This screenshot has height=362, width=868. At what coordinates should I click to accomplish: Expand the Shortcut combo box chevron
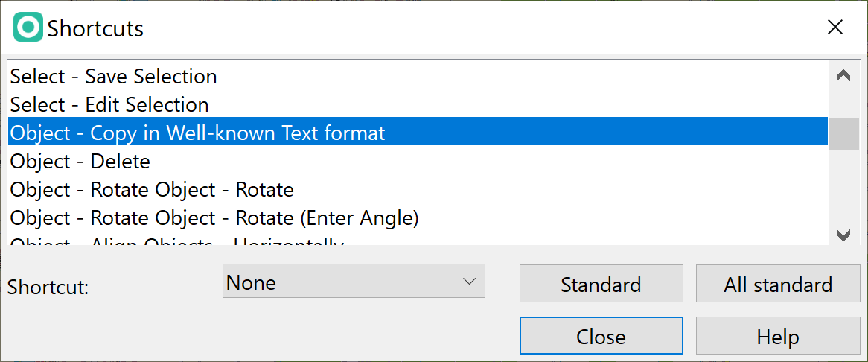pos(469,282)
